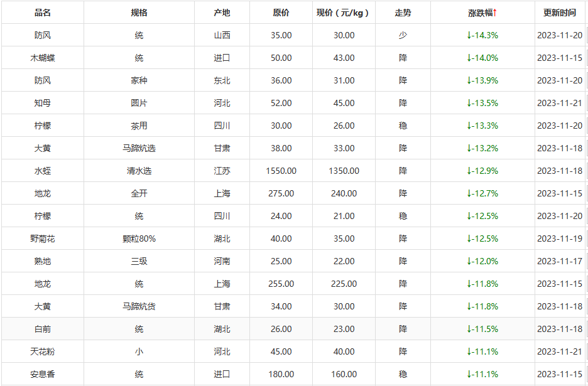588x386 pixels.
Task: Click the 52.00 original price cell
Action: (x=281, y=103)
